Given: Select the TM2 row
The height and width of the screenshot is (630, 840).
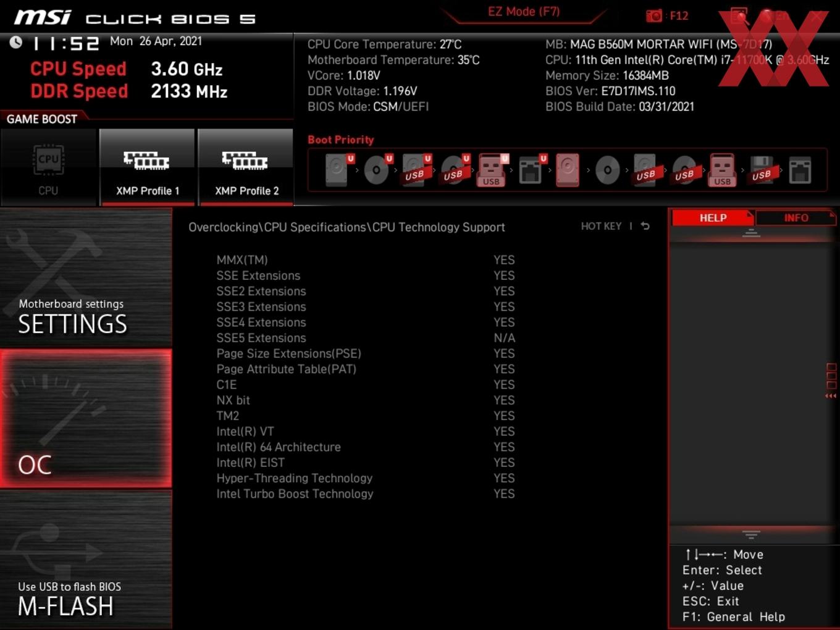Looking at the screenshot, I should click(x=366, y=416).
